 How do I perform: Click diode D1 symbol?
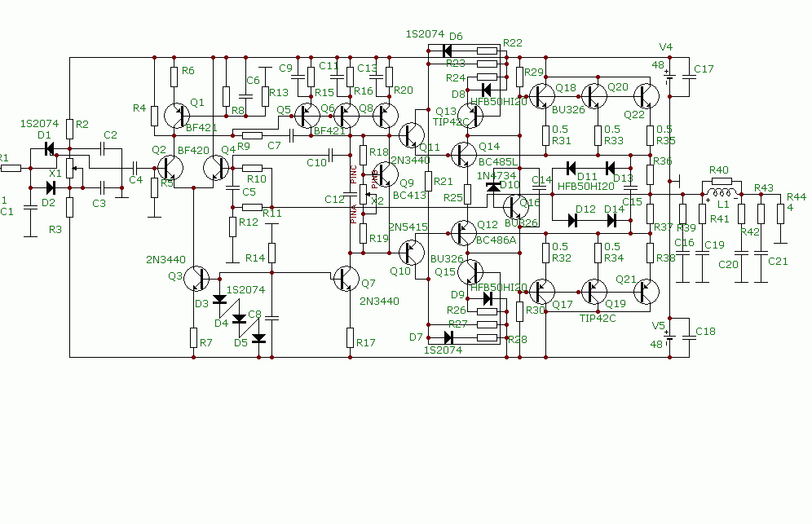click(50, 148)
